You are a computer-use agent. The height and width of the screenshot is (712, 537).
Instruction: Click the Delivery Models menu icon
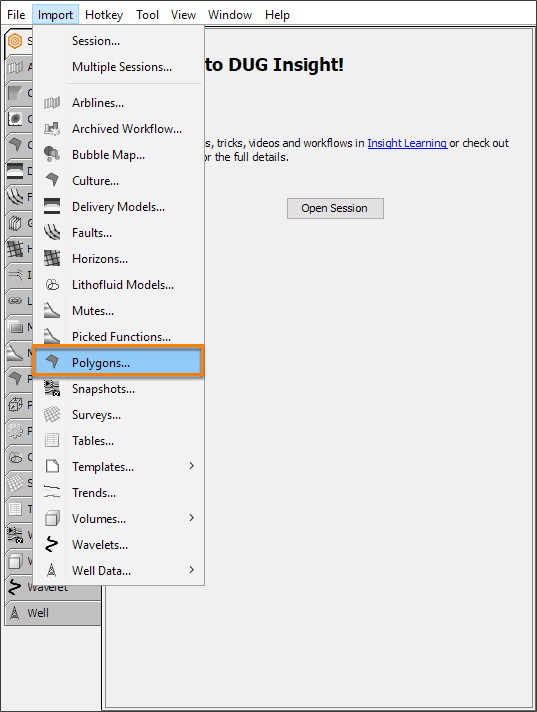pos(52,207)
